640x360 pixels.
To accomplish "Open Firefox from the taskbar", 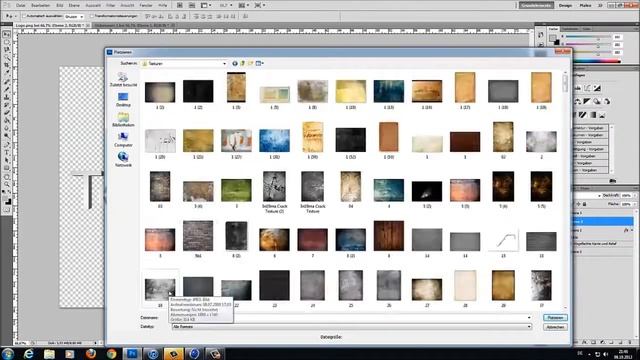I will point(91,353).
